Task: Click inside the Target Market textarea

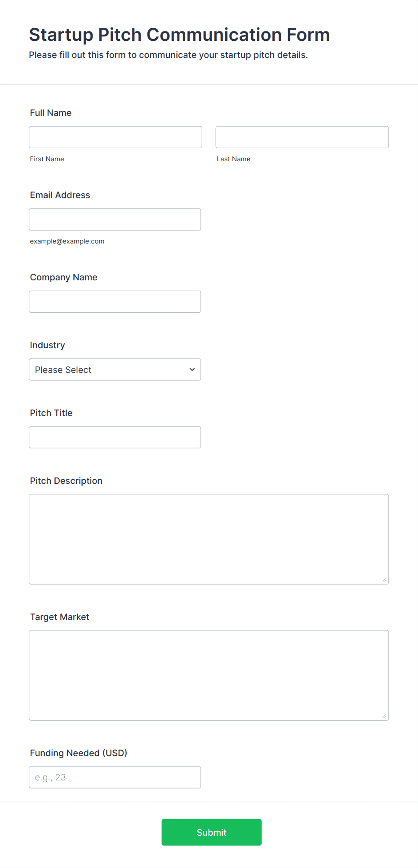Action: click(x=209, y=675)
